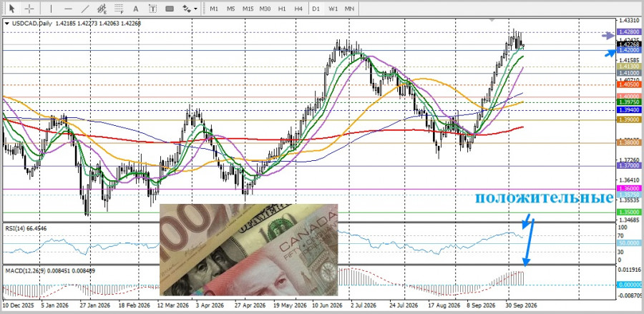
Task: Click the 1.41000 price level label
Action: point(629,72)
